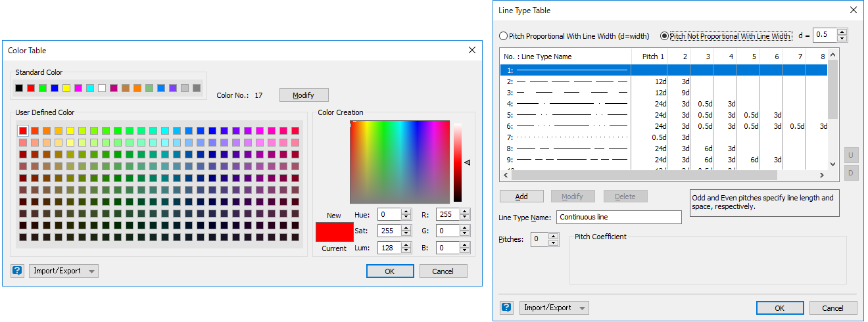Decrease the Pitches count spinner
This screenshot has width=868, height=322.
(x=554, y=242)
